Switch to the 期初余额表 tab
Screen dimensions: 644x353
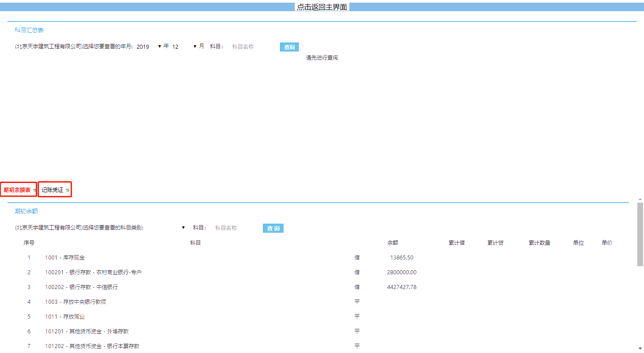[17, 190]
